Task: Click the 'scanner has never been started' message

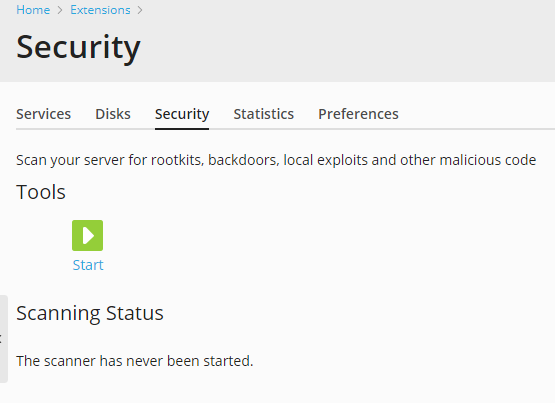Action: coord(135,361)
